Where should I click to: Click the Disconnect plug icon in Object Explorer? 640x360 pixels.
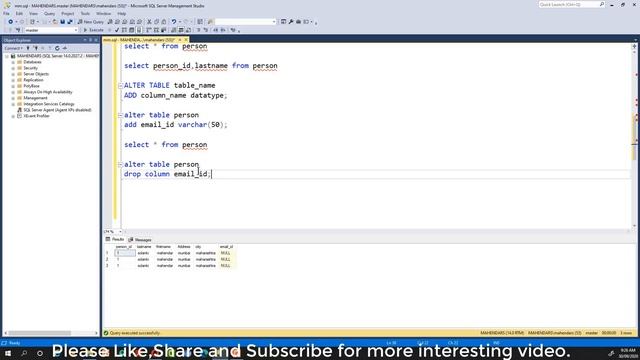coord(36,48)
